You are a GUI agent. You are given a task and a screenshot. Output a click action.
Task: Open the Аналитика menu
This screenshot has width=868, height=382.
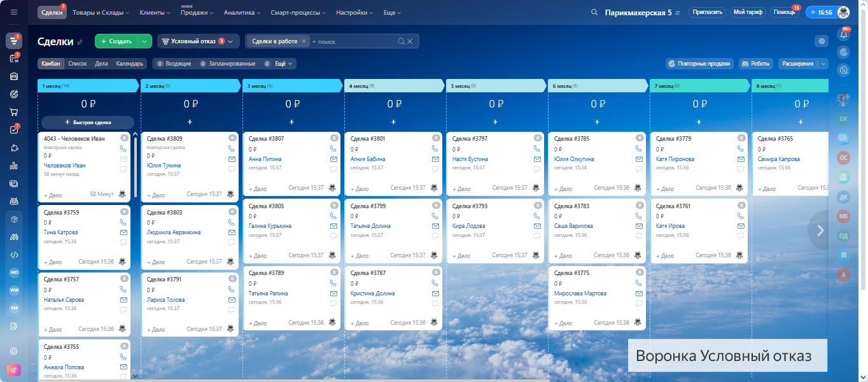[x=242, y=13]
